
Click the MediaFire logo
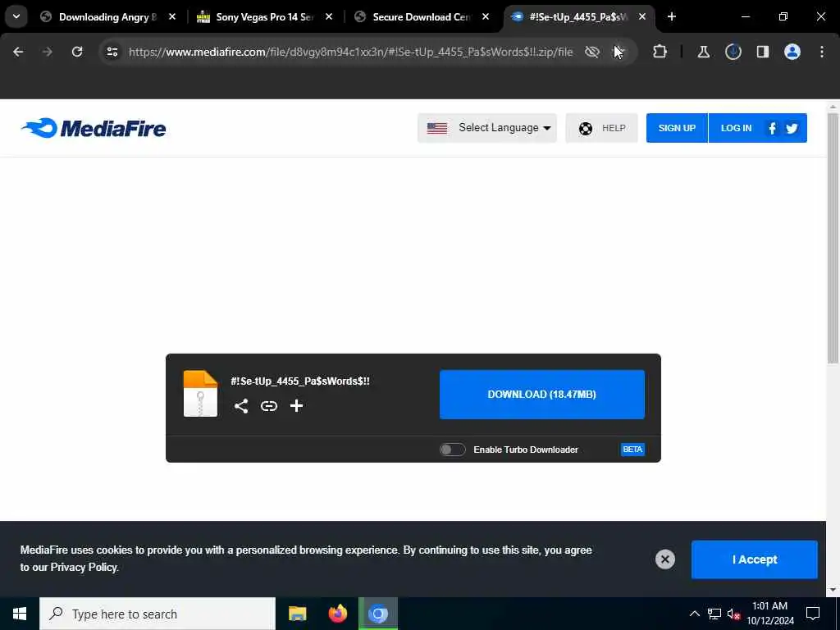click(94, 128)
